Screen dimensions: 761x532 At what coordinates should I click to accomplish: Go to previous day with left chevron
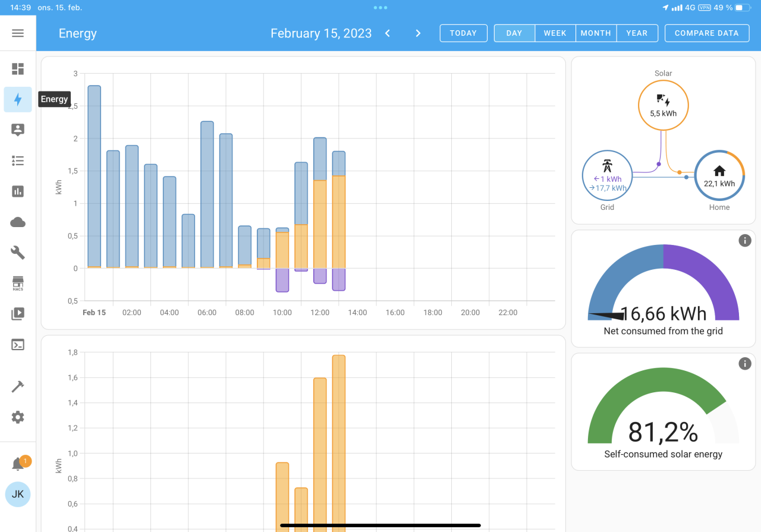pos(388,33)
